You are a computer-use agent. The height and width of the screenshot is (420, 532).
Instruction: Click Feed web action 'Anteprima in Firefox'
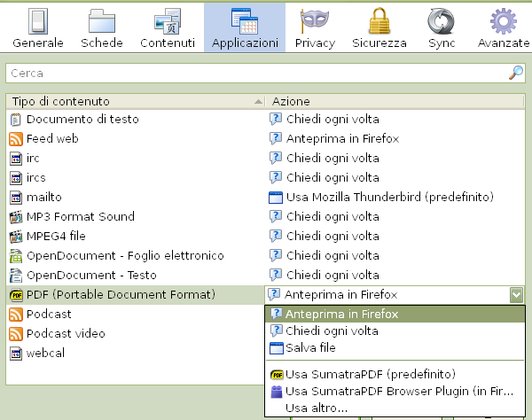click(342, 138)
